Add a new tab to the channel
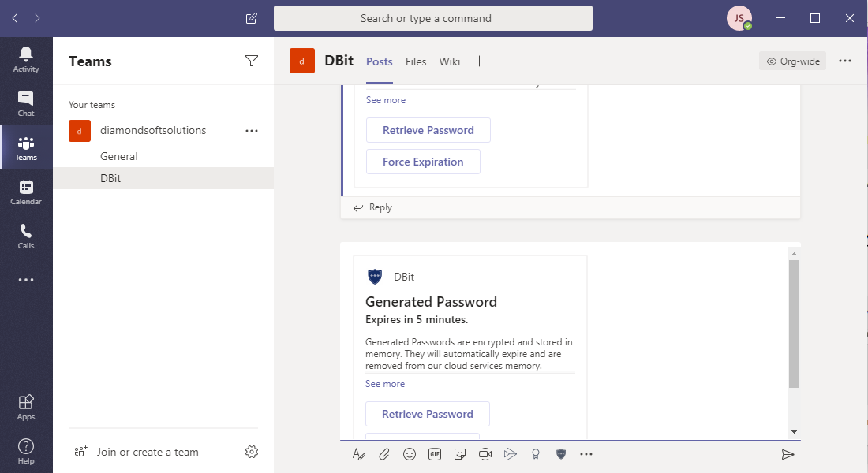 coord(480,61)
